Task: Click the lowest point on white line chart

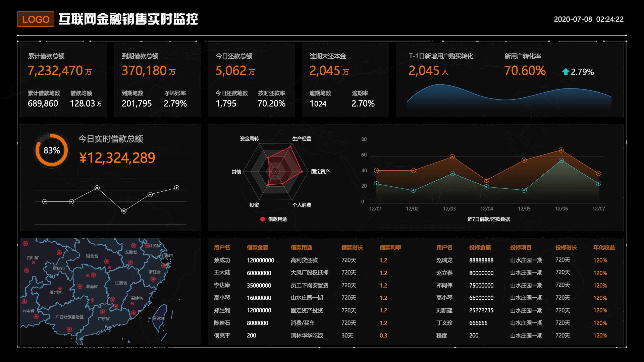Action: [124, 211]
